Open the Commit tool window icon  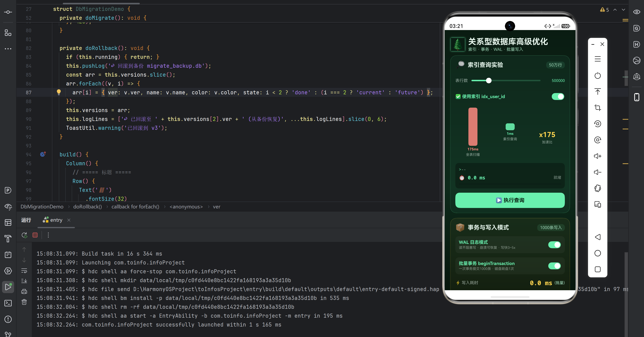click(x=8, y=12)
